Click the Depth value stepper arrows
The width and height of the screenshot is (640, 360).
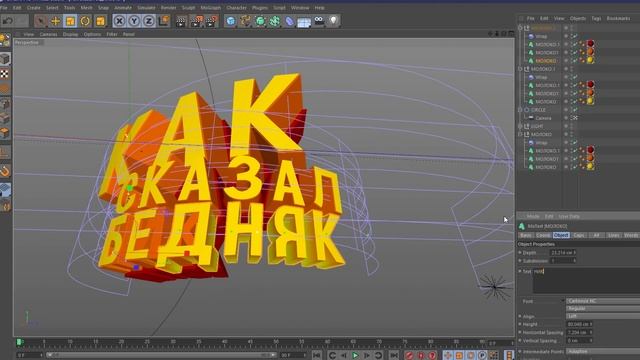(x=575, y=253)
